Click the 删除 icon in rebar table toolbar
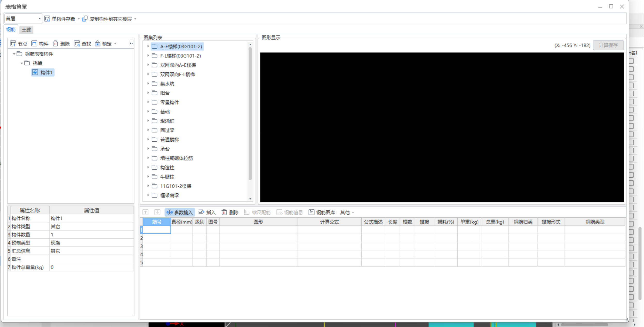Screen dimensions: 644x327 (224, 212)
